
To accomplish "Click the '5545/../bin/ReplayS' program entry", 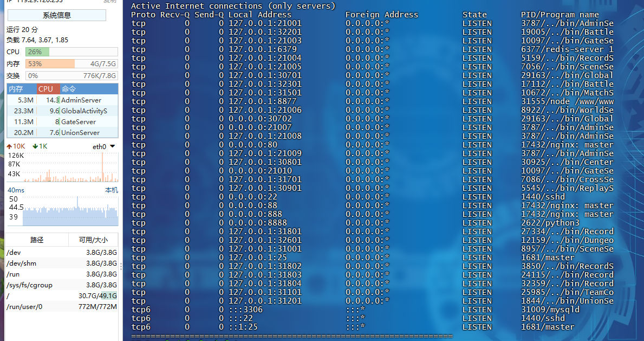I will point(567,188).
